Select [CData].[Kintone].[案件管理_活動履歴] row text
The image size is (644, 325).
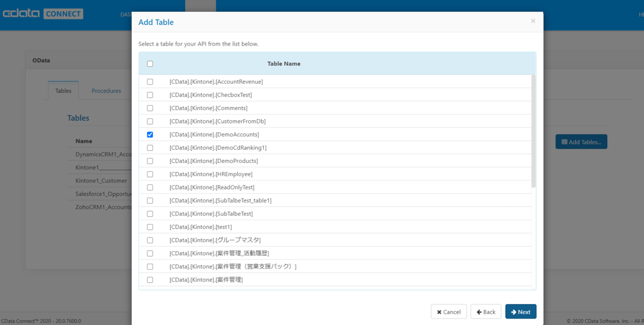(219, 253)
